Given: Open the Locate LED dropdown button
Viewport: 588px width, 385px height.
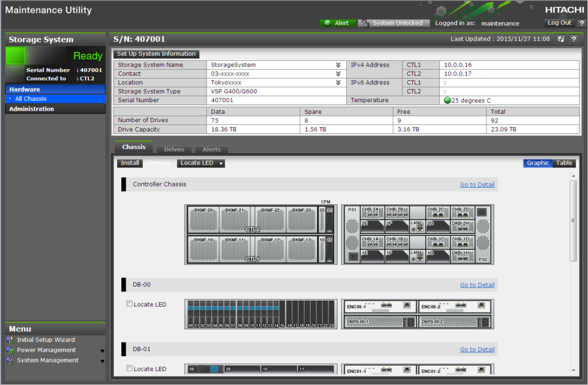Looking at the screenshot, I should pyautogui.click(x=200, y=163).
